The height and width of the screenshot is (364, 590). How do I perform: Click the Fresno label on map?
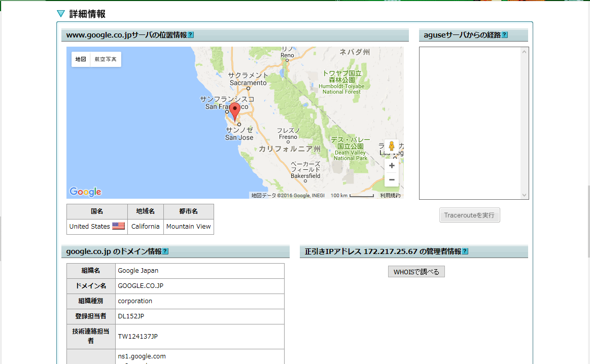click(288, 137)
